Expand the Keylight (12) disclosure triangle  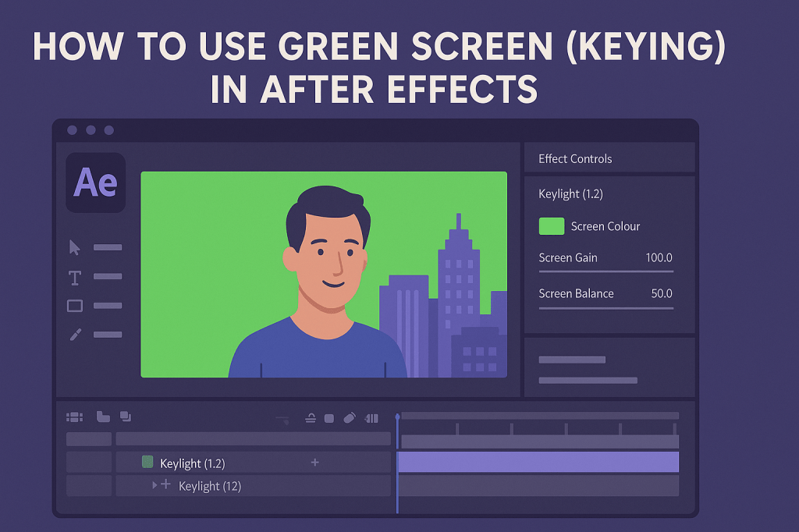[x=154, y=485]
